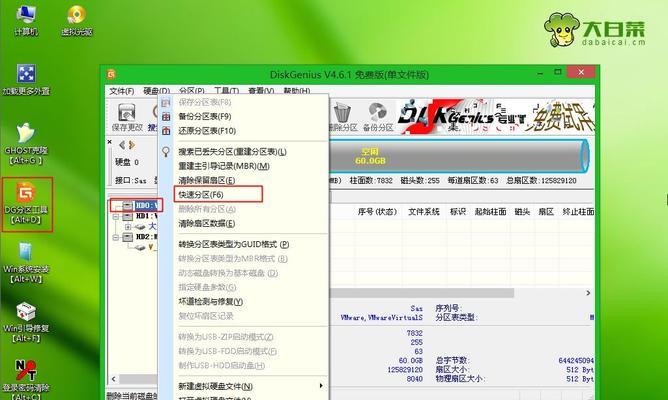Click the tree panel scroll-left arrow

point(113,379)
